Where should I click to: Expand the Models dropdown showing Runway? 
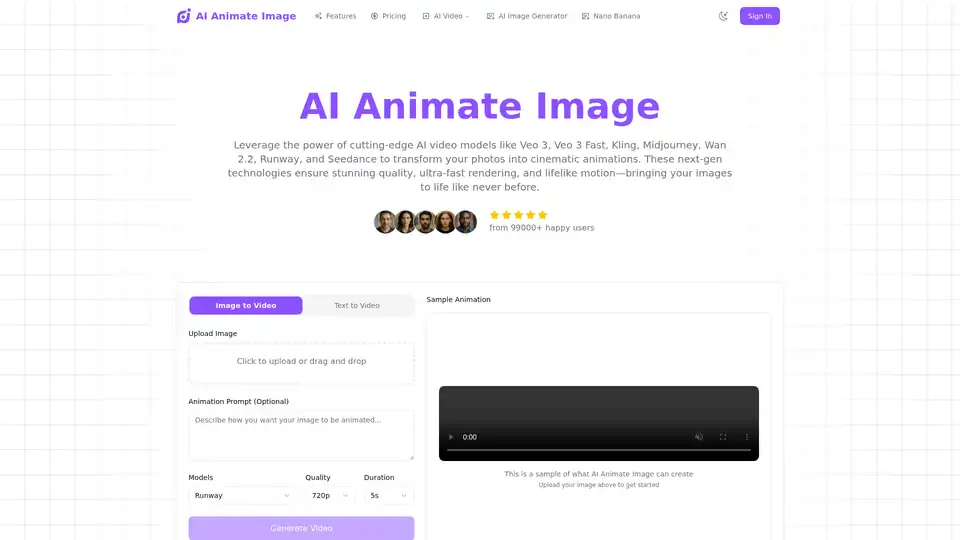[241, 495]
